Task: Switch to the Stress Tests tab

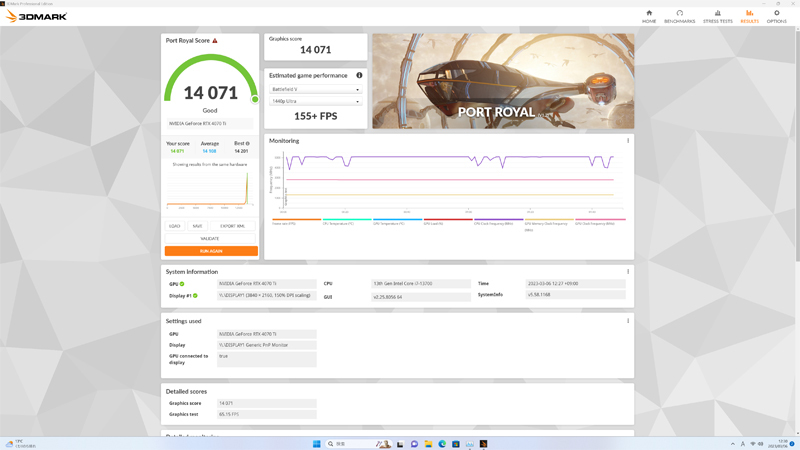Action: [x=717, y=16]
